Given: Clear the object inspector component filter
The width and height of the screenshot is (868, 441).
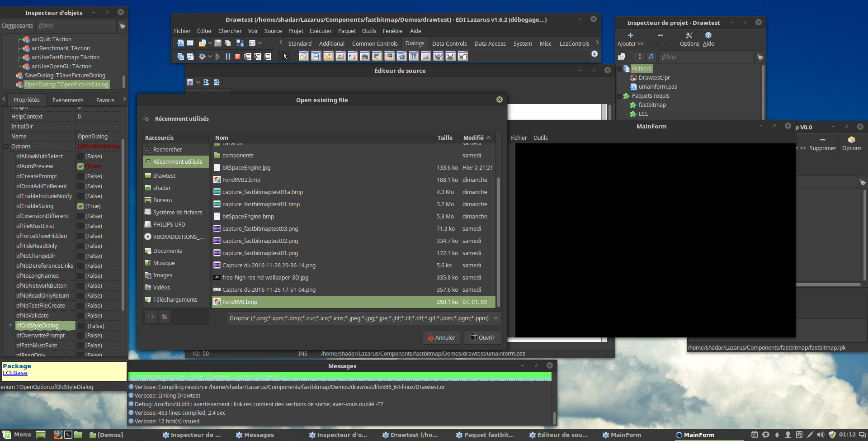Looking at the screenshot, I should pyautogui.click(x=122, y=26).
